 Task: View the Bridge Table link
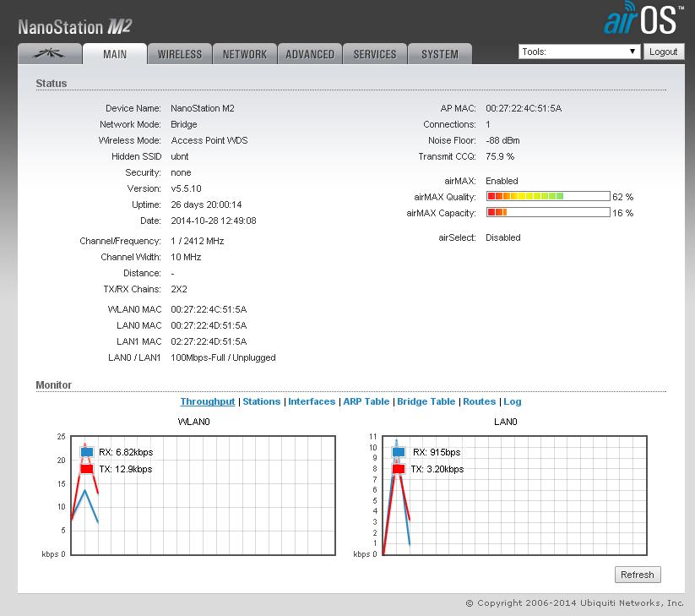426,401
